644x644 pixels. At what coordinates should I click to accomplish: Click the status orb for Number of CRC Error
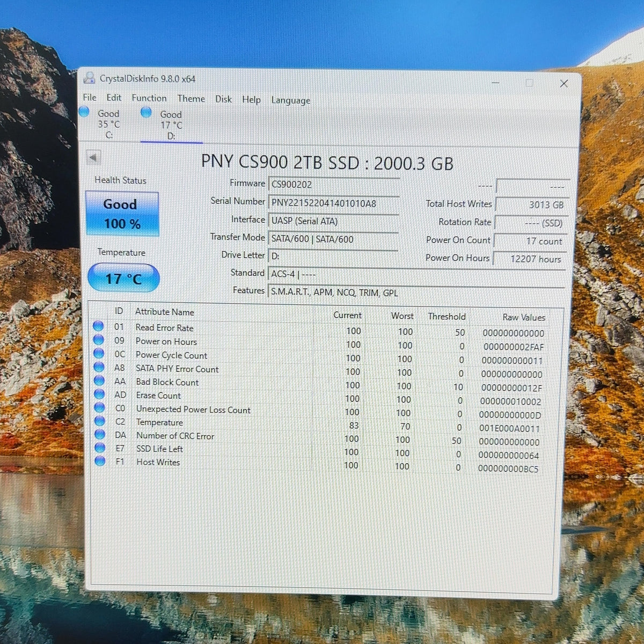pos(99,434)
